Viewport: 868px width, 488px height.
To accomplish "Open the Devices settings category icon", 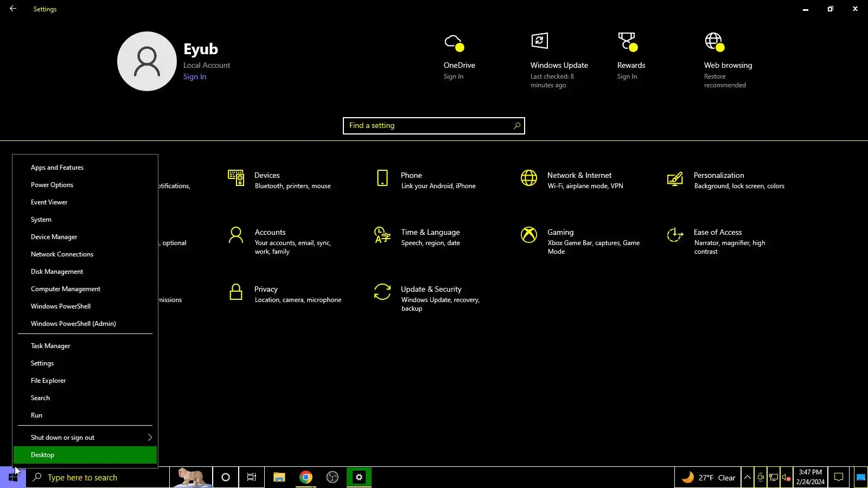I will pyautogui.click(x=236, y=178).
